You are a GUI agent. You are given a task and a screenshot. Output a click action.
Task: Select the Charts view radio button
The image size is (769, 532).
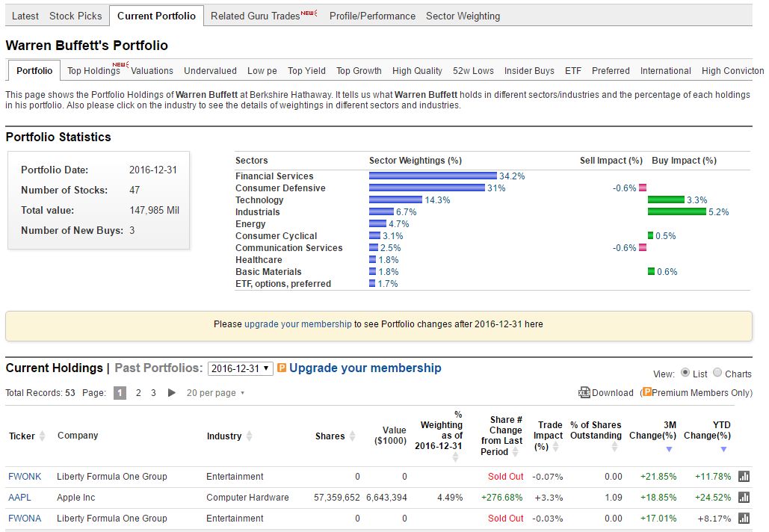(x=717, y=373)
